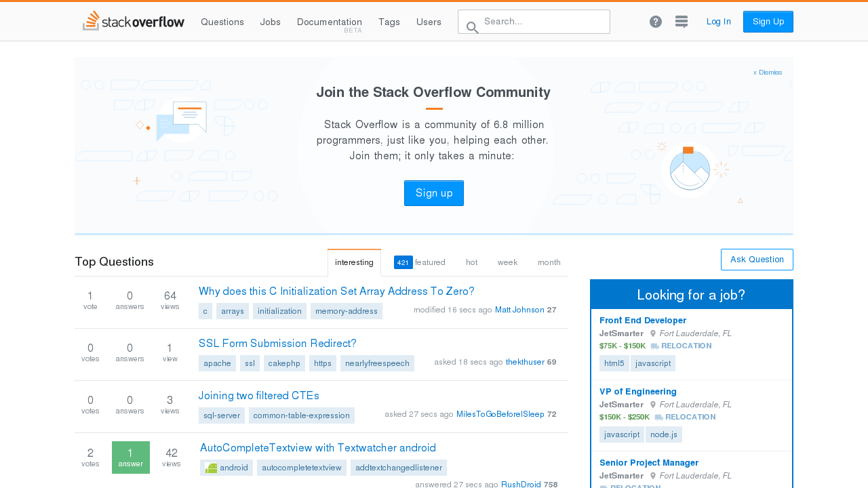The image size is (868, 488).
Task: Click the Log In link
Action: [x=719, y=22]
